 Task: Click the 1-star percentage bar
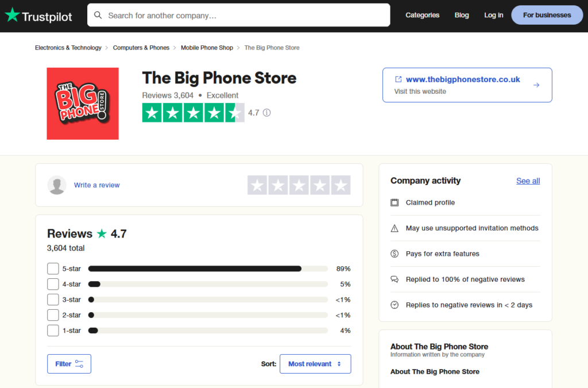point(208,331)
